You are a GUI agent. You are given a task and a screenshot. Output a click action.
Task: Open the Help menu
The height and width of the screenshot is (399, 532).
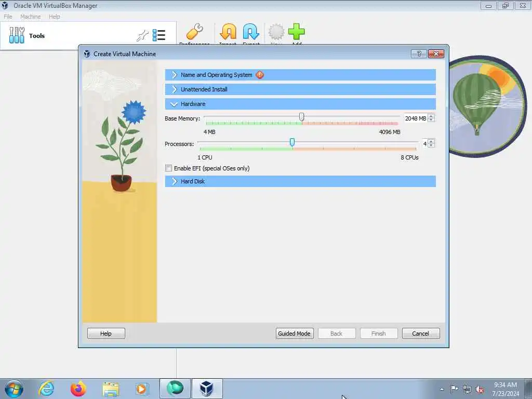[x=54, y=17]
